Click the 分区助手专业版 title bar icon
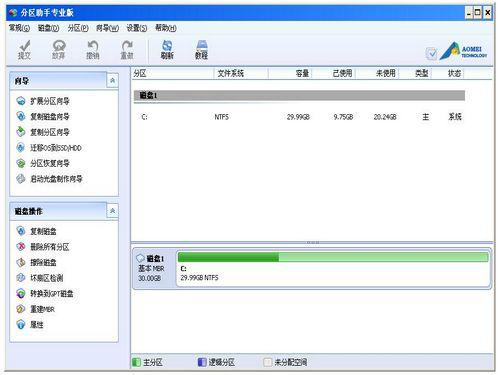Viewport: 500px width, 375px height. pos(13,13)
